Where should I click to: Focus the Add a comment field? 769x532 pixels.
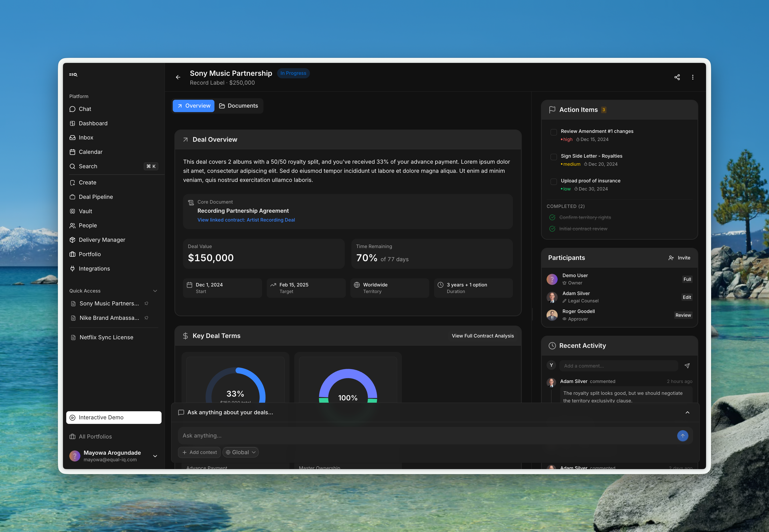(x=619, y=366)
